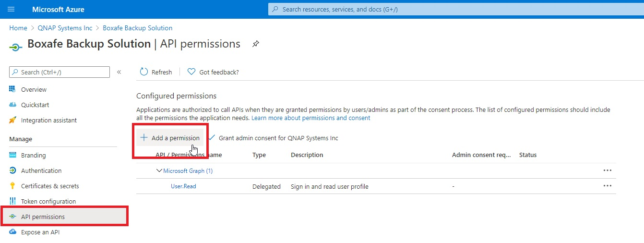Image resolution: width=644 pixels, height=243 pixels.
Task: Open Learn more about permissions and consent
Action: tap(311, 118)
